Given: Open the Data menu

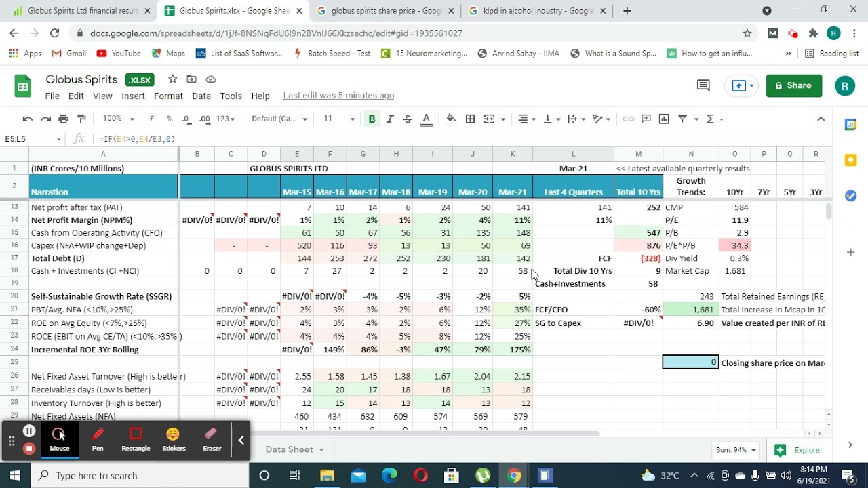Looking at the screenshot, I should (201, 96).
